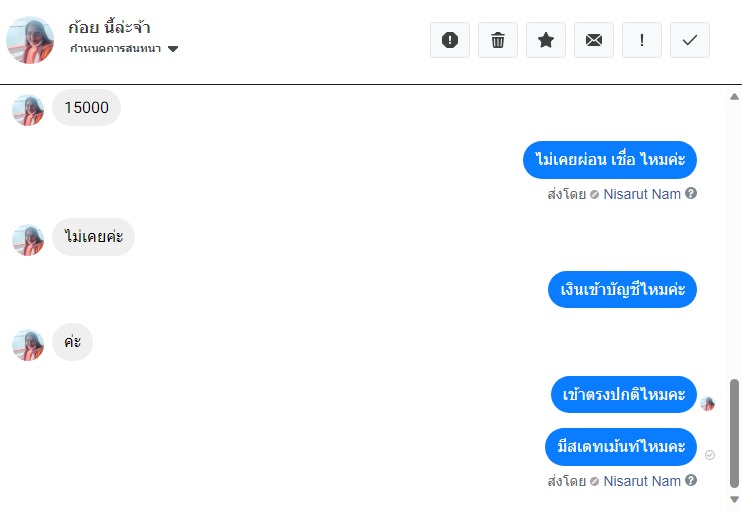Open the กำหนดการสนทนา label menu
The width and height of the screenshot is (742, 520).
coord(115,48)
